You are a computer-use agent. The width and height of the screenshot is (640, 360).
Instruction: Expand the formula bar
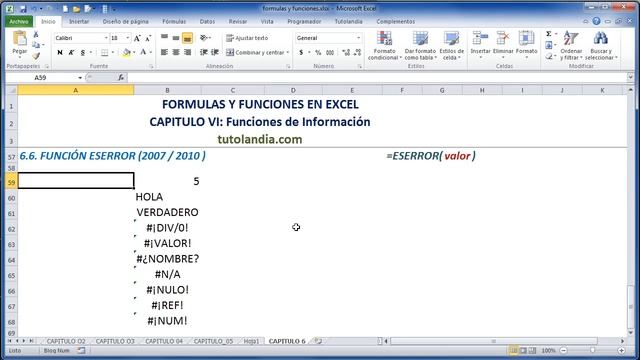[x=631, y=78]
